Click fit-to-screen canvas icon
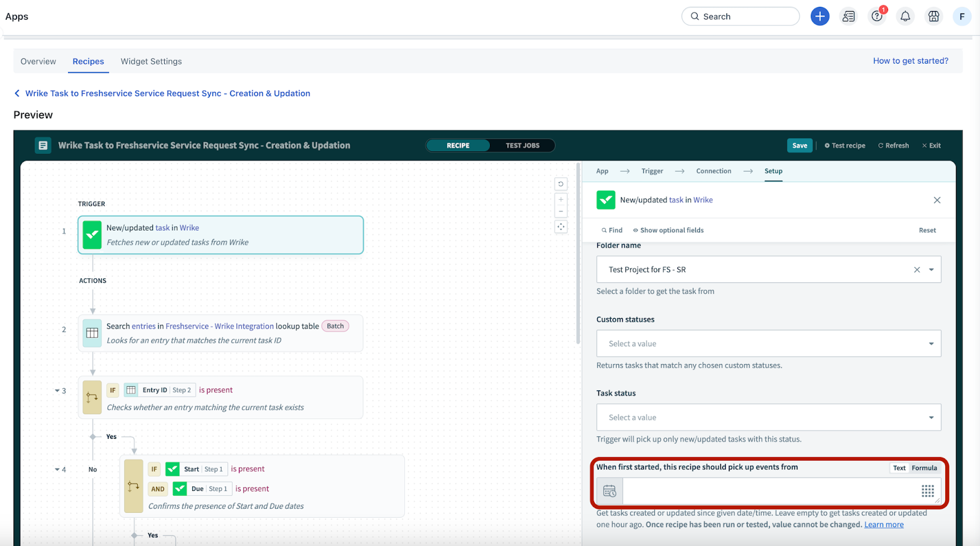980x546 pixels. coord(560,227)
